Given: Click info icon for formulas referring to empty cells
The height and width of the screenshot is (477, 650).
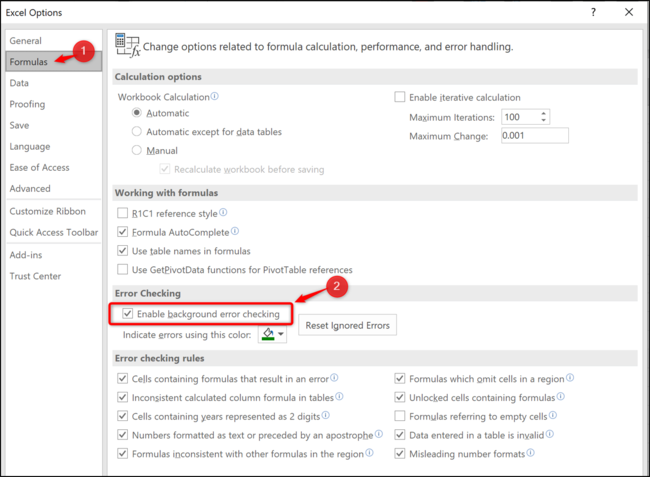Looking at the screenshot, I should click(x=553, y=415).
